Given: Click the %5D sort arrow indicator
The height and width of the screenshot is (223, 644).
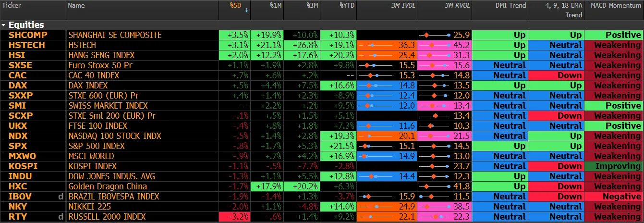Looking at the screenshot, I should 247,10.
